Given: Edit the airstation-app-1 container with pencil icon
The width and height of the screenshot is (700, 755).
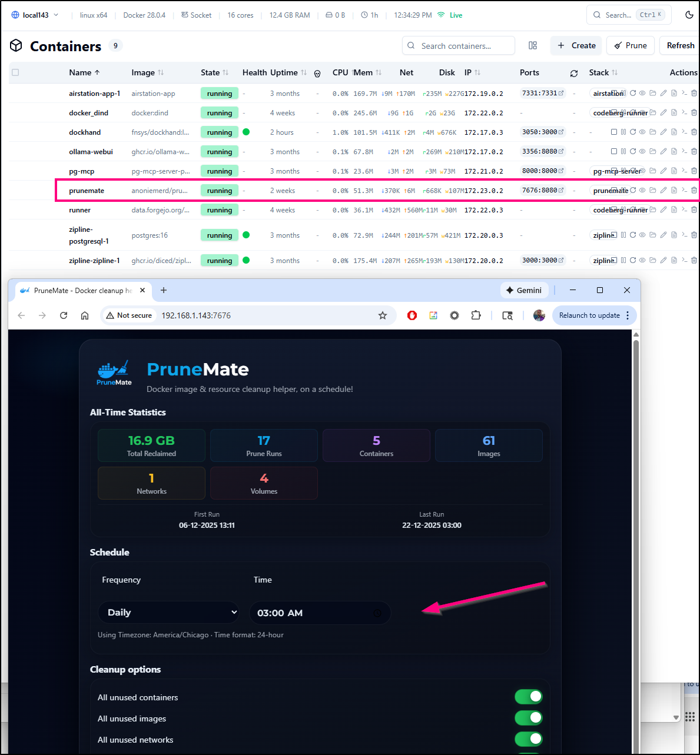Looking at the screenshot, I should (x=663, y=94).
